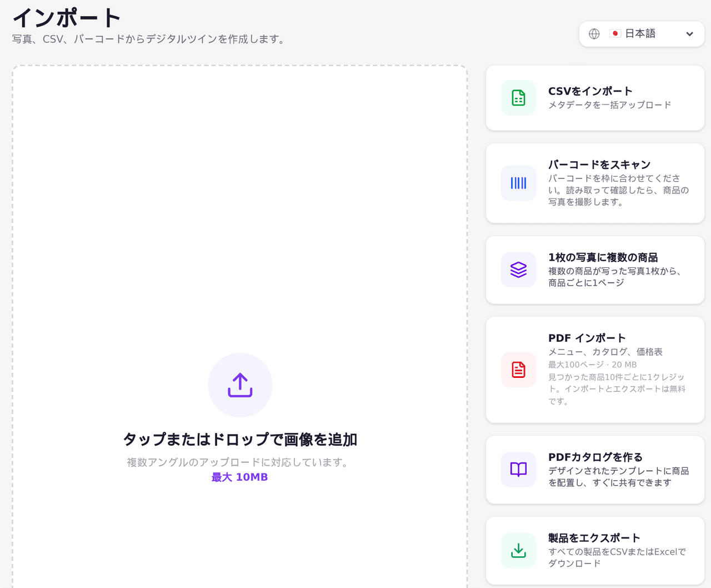Open the 日本語 language dropdown
This screenshot has width=711, height=588.
point(642,34)
